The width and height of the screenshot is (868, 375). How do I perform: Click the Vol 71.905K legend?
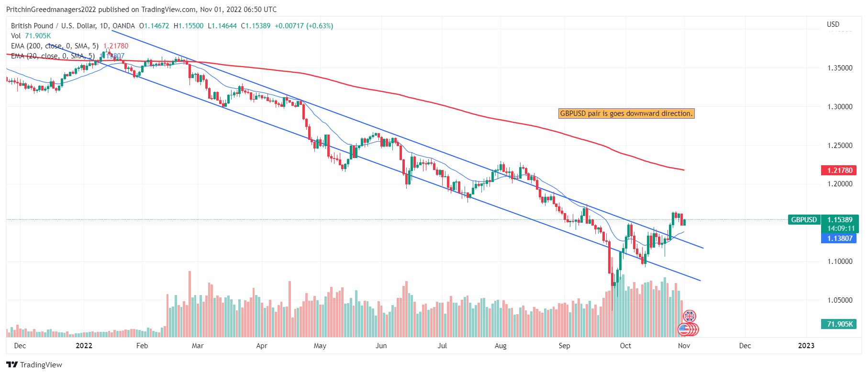[x=31, y=36]
